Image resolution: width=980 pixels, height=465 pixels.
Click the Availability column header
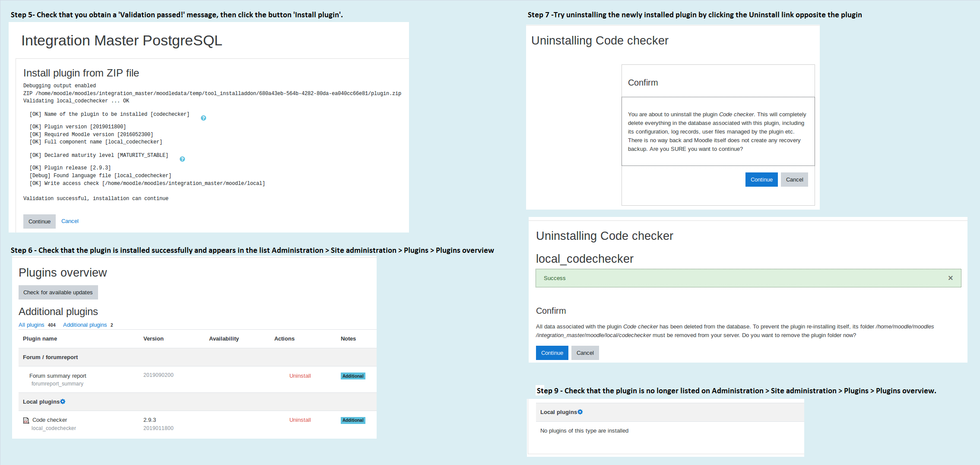coord(224,338)
